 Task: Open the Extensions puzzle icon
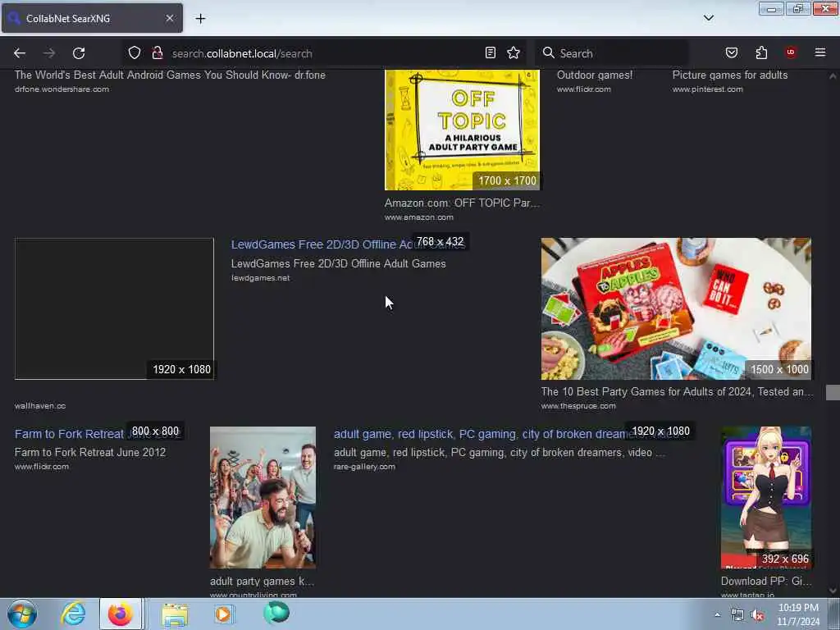[x=761, y=52]
